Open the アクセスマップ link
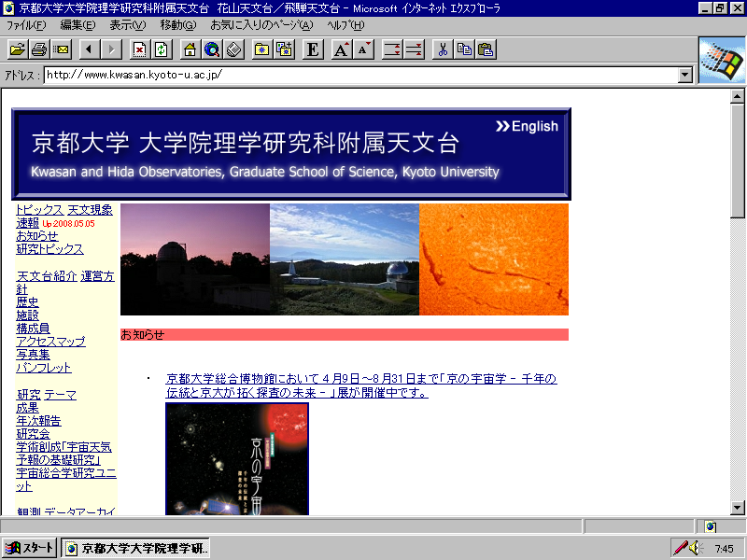The width and height of the screenshot is (747, 560). [x=50, y=342]
